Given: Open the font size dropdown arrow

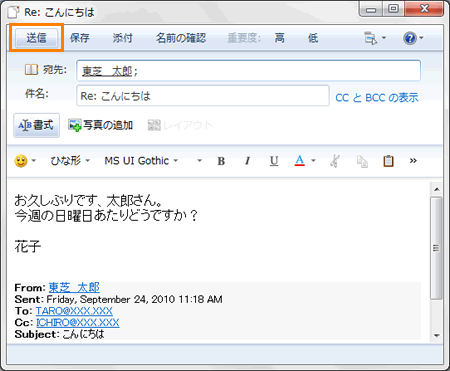Looking at the screenshot, I should tap(199, 161).
